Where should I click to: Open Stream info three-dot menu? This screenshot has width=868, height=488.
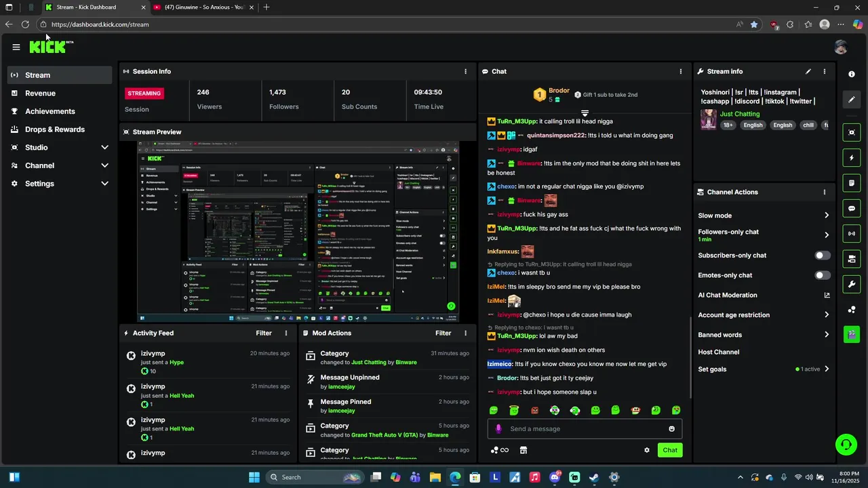(825, 71)
